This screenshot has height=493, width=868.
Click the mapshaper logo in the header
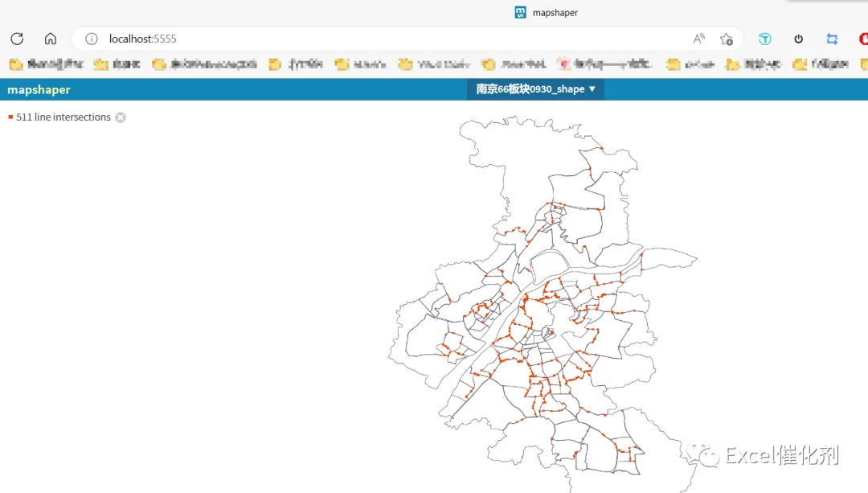click(x=39, y=90)
